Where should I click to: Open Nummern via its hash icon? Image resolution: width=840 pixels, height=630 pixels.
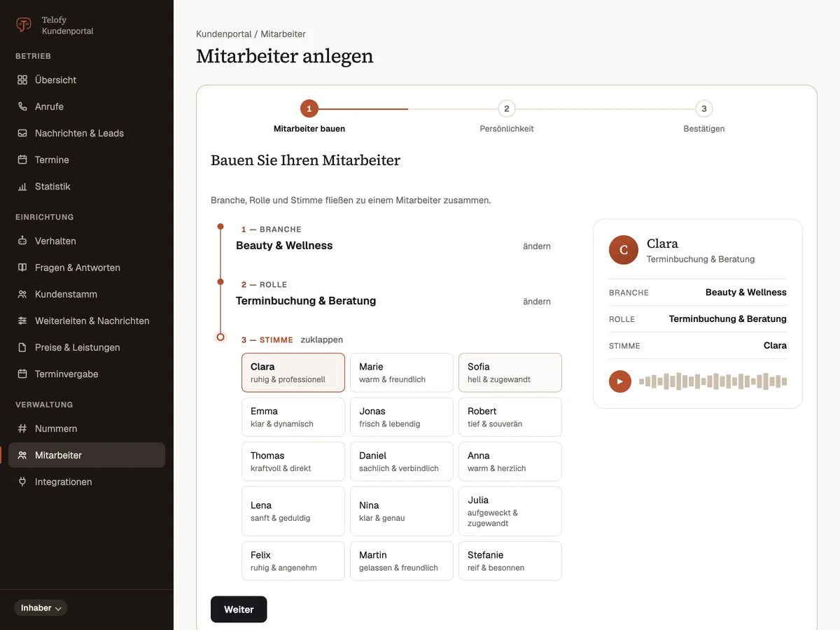22,428
